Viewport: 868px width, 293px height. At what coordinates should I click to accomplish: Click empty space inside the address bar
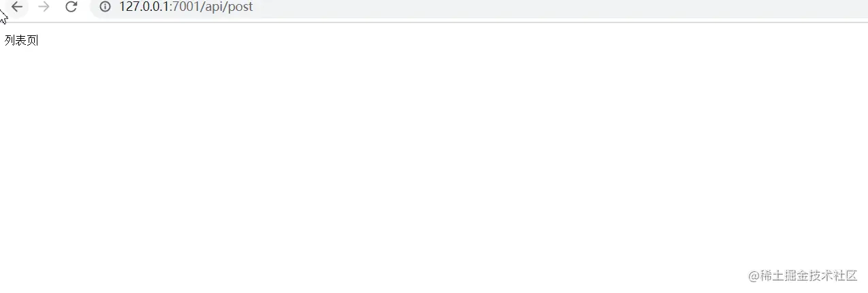(545, 7)
